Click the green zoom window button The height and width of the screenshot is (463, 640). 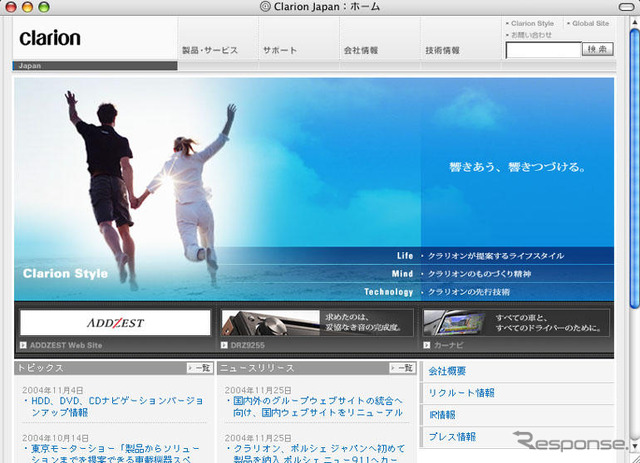click(x=44, y=7)
